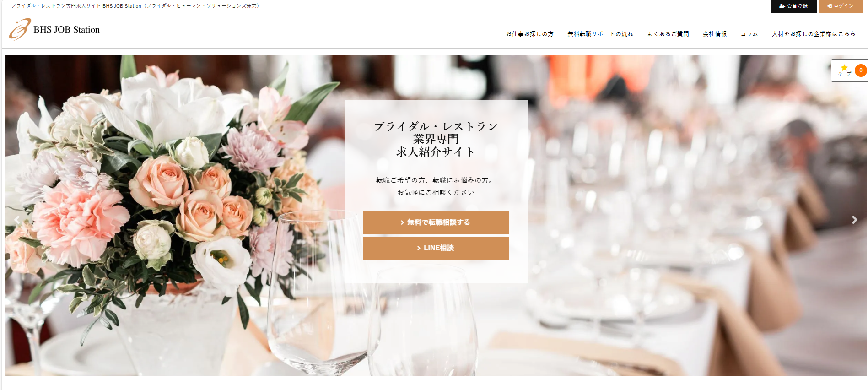
Task: Click the orange keep counter badge
Action: tap(861, 70)
